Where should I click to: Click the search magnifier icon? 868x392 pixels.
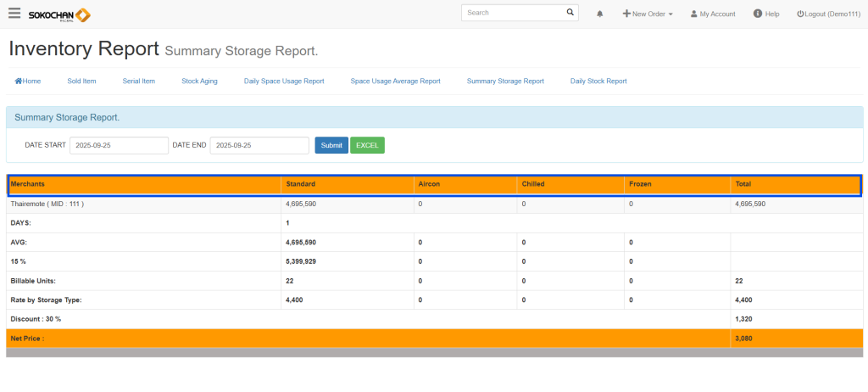(570, 14)
